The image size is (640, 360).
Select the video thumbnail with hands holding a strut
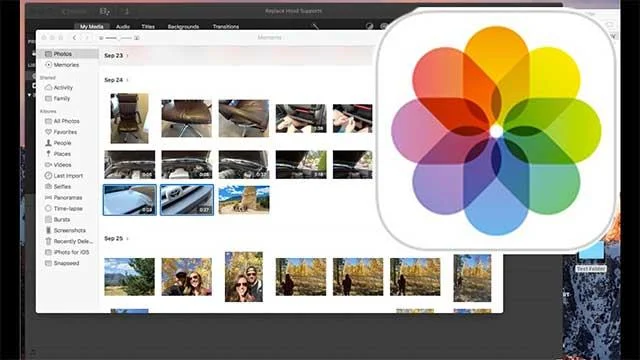point(301,118)
